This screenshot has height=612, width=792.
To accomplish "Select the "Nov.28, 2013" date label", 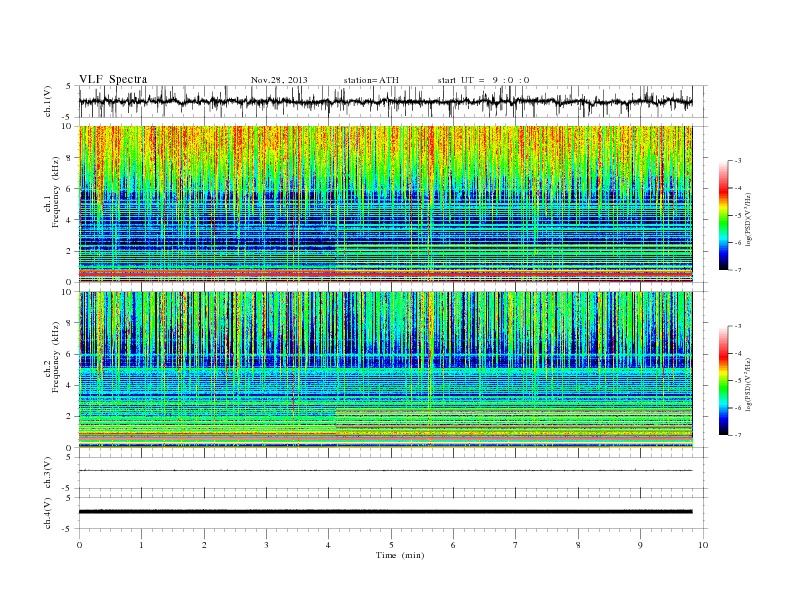I will click(x=279, y=80).
